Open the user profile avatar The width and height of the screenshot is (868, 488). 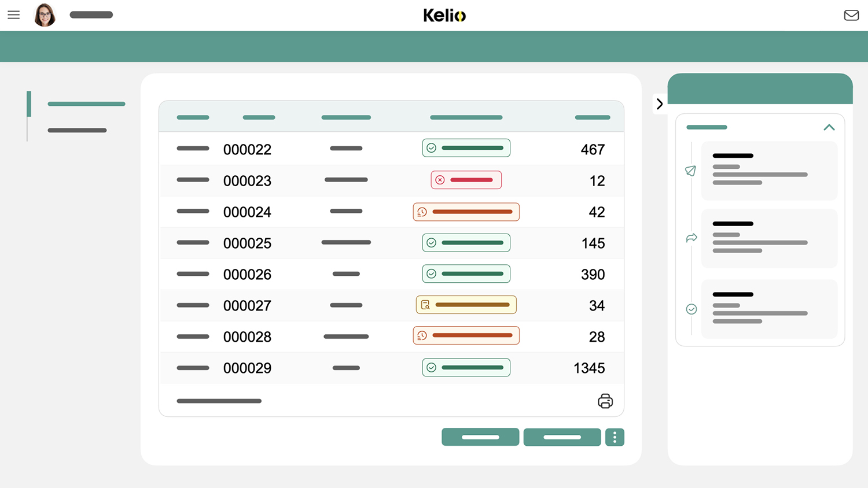tap(45, 14)
